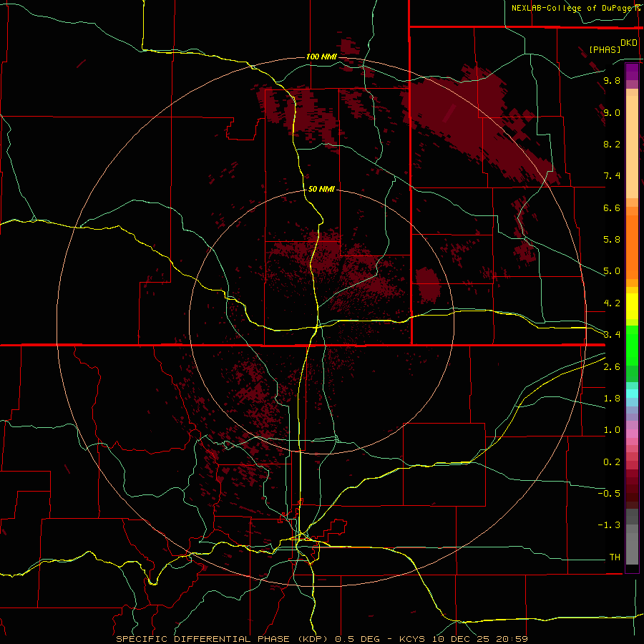The width and height of the screenshot is (644, 644).
Task: Pick the cyan band on the color bar
Action: pyautogui.click(x=632, y=394)
